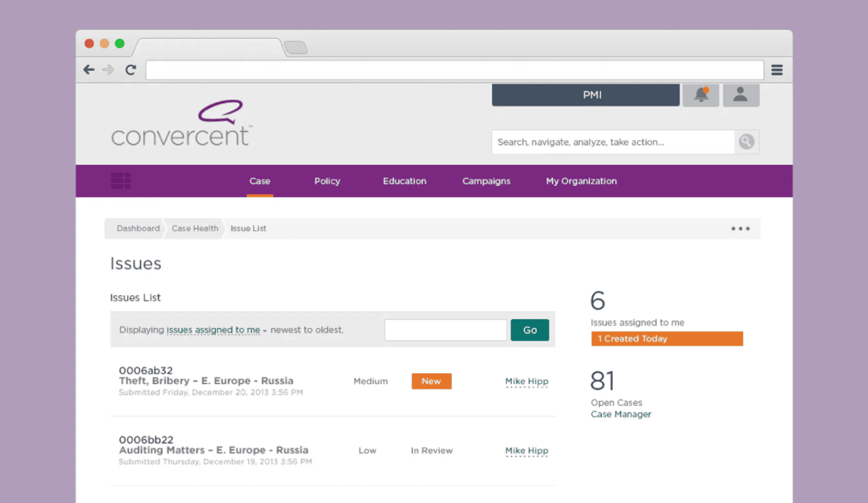This screenshot has width=868, height=503.
Task: Open the notifications bell icon
Action: 701,95
